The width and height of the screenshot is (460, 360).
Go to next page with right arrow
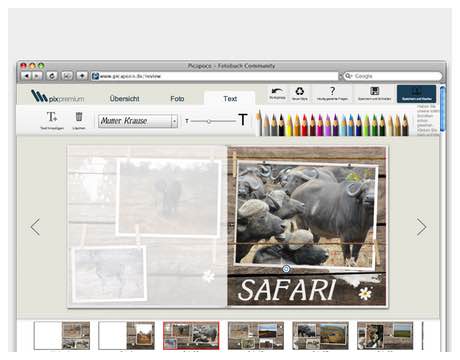point(421,227)
